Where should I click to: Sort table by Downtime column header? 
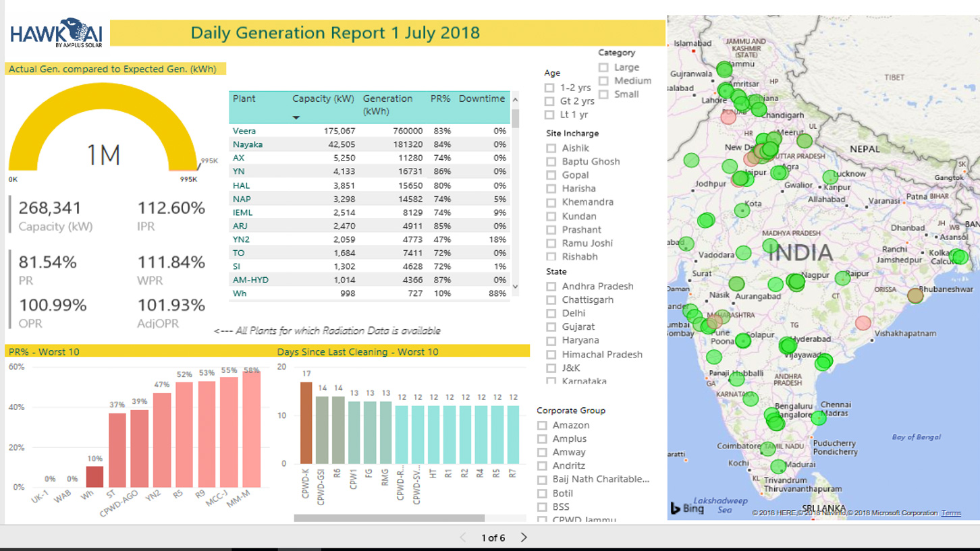[481, 98]
